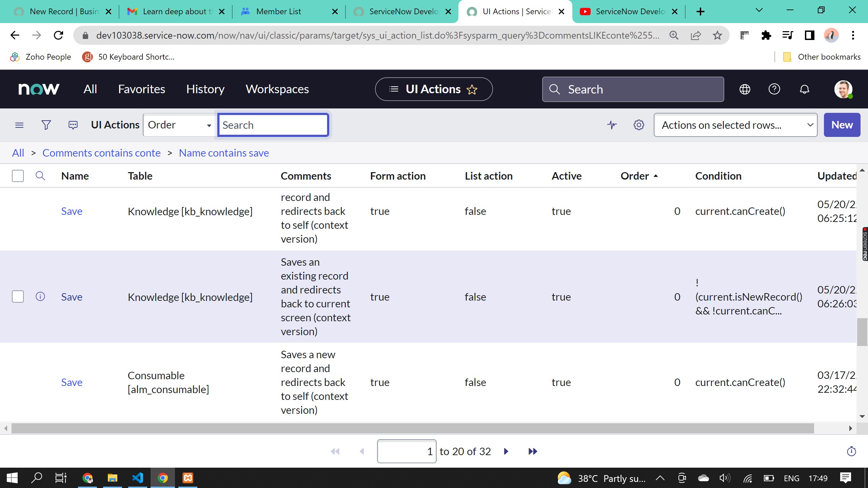Click the list comments bubble icon
The height and width of the screenshot is (488, 868).
pyautogui.click(x=73, y=125)
